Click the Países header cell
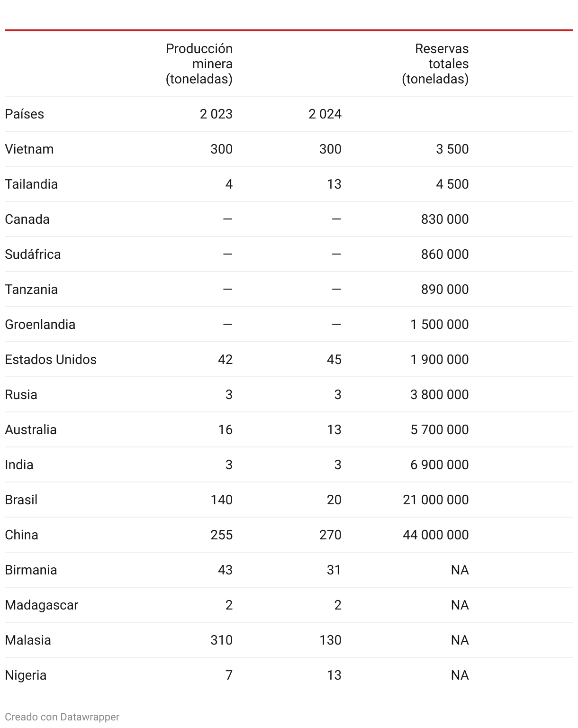Screen dimensions: 578x728 [x=24, y=114]
